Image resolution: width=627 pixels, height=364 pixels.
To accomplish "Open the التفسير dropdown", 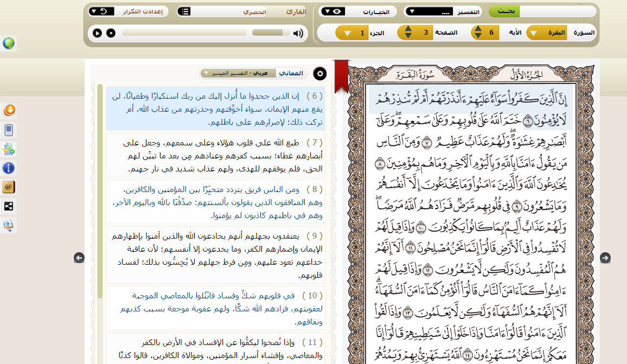I will point(429,11).
